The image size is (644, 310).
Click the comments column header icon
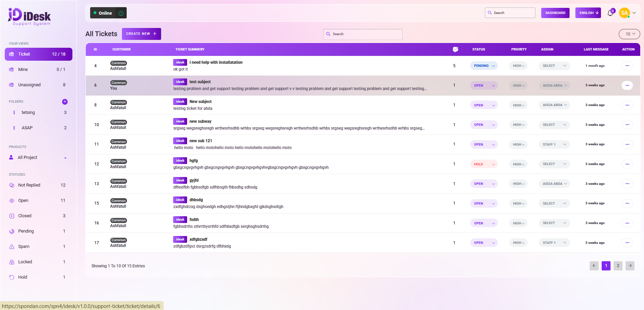pos(455,49)
